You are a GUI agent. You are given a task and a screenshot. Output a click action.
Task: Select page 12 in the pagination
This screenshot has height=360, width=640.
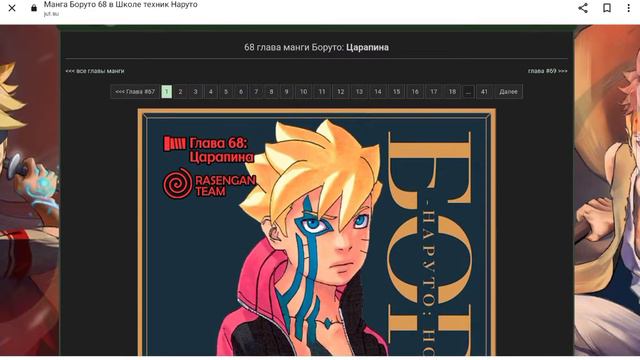point(341,92)
